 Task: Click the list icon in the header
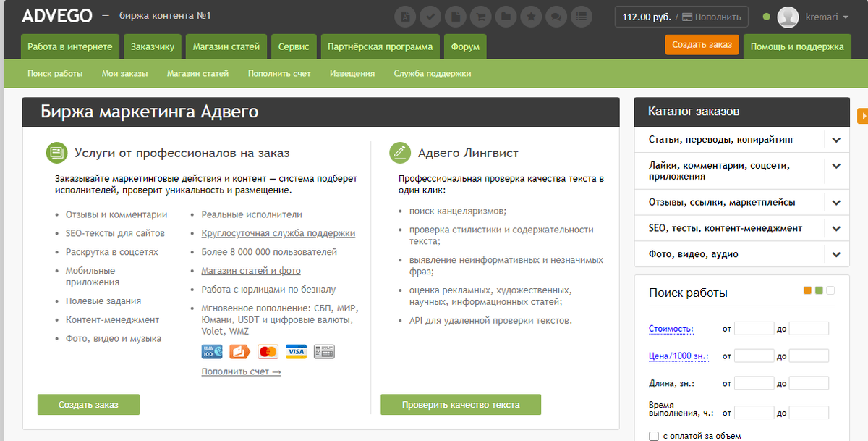click(x=582, y=16)
